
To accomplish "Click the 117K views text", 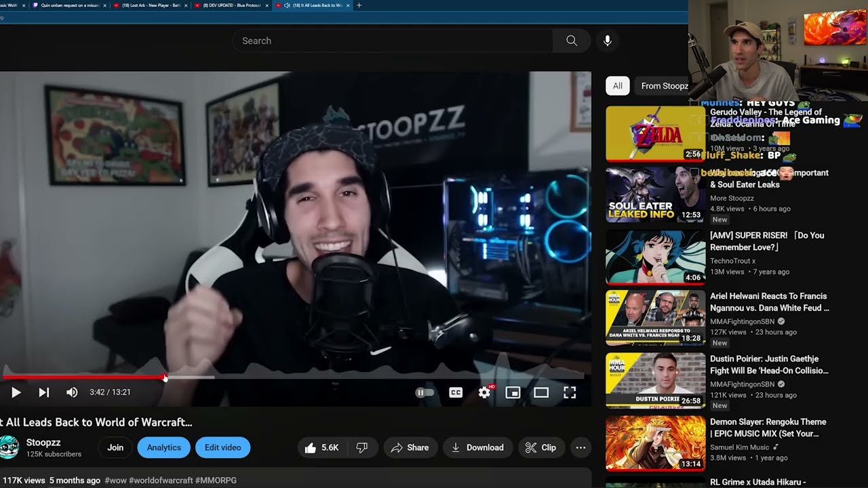I will (x=24, y=481).
